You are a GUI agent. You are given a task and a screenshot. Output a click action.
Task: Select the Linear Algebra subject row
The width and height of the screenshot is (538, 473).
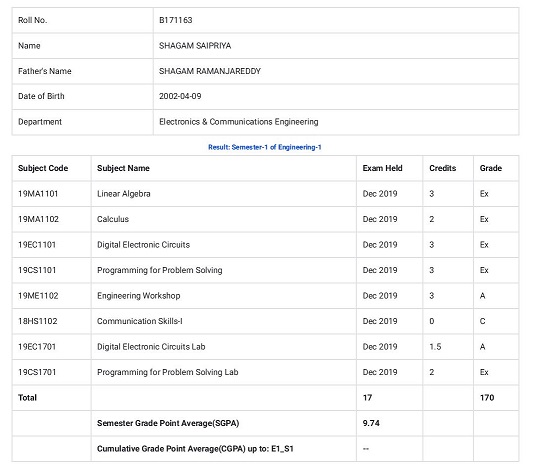[265, 194]
